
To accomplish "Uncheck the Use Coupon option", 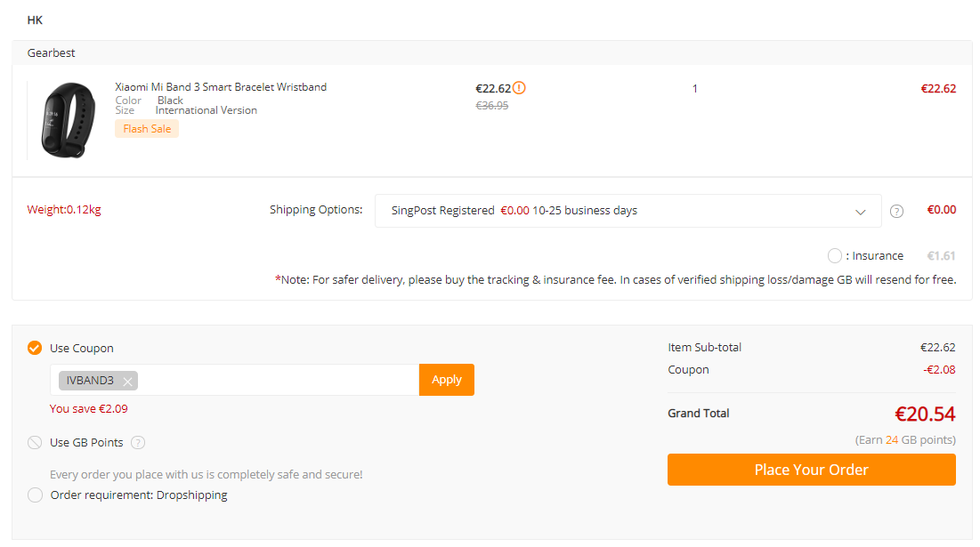I will pyautogui.click(x=35, y=348).
